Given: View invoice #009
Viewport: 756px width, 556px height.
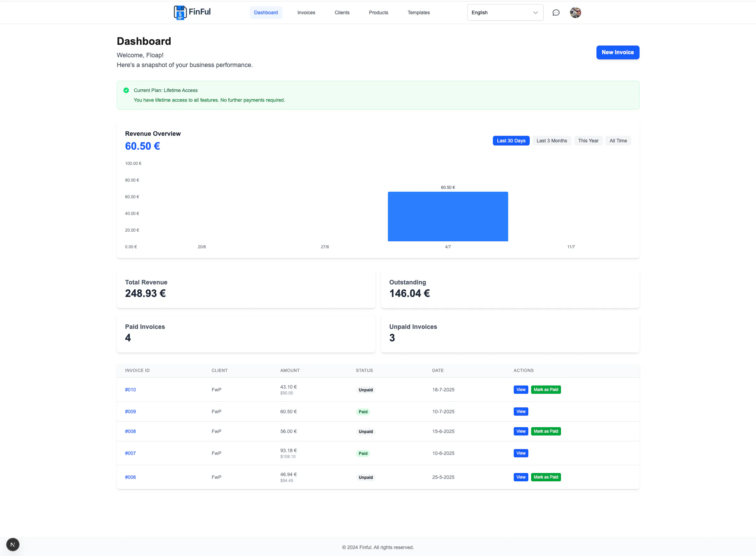Looking at the screenshot, I should coord(521,412).
